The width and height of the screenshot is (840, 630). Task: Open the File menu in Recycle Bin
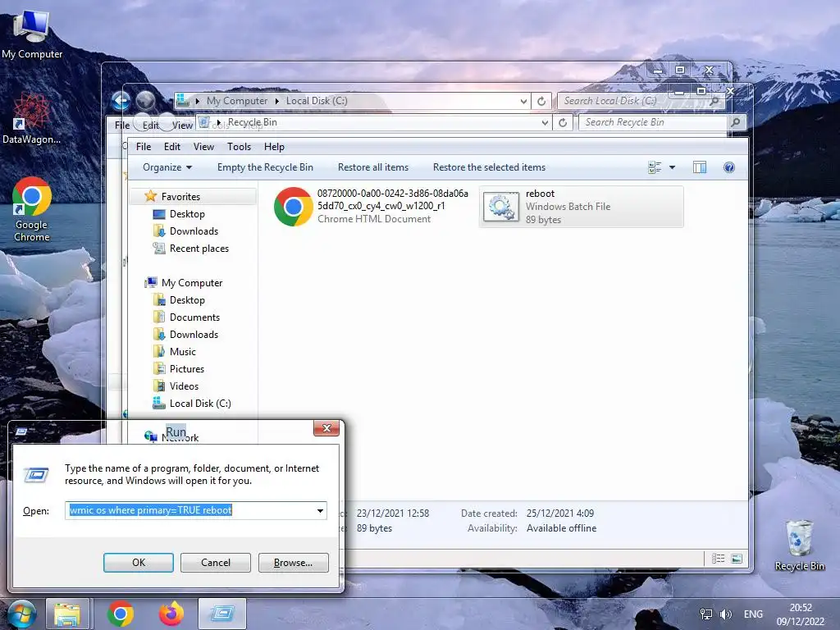(144, 147)
